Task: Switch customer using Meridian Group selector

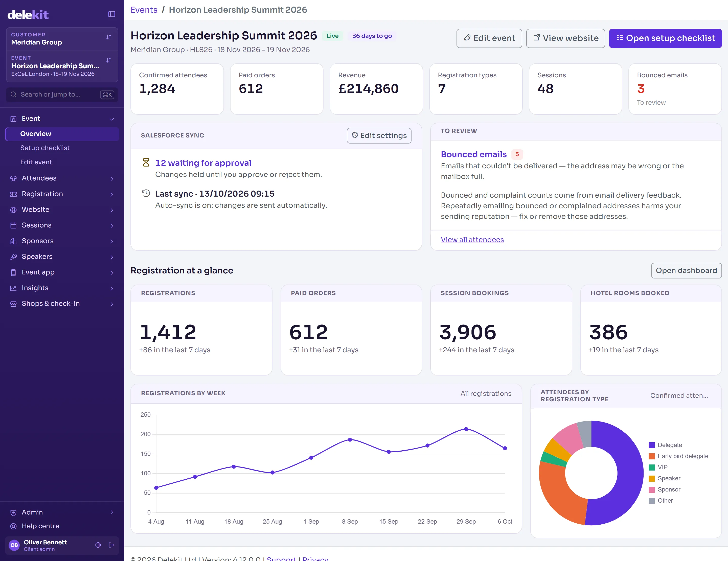Action: coord(62,39)
